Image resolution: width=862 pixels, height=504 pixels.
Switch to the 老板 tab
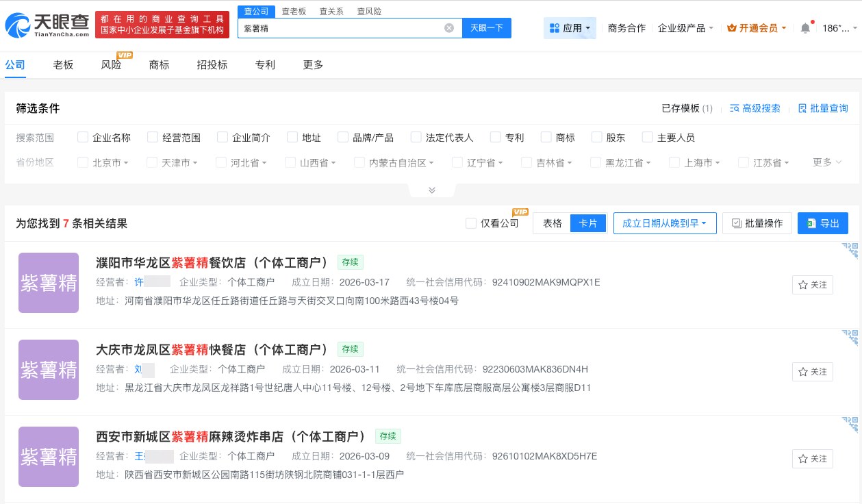[x=63, y=64]
